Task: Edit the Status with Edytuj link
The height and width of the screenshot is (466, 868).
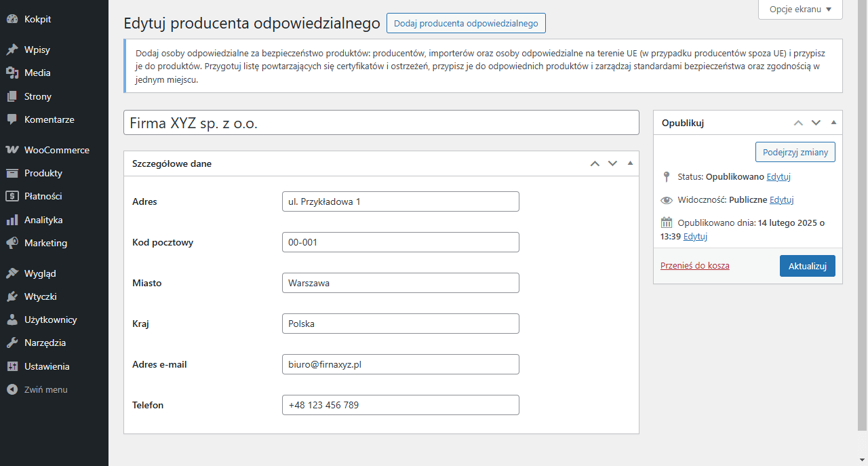Action: 778,177
